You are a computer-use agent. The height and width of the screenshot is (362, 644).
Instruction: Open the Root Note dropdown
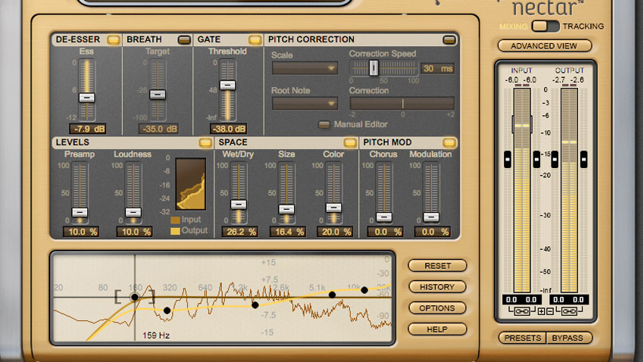point(305,104)
